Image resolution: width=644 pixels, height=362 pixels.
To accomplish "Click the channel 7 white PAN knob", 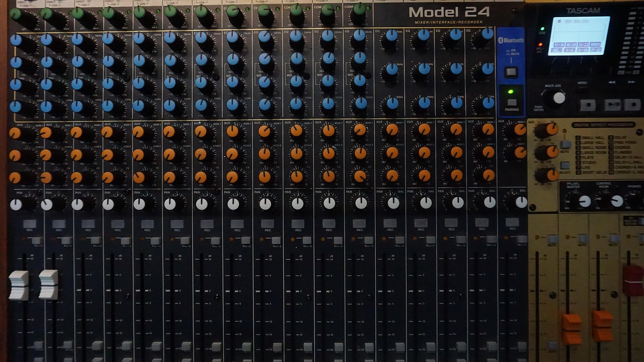I will click(x=202, y=205).
